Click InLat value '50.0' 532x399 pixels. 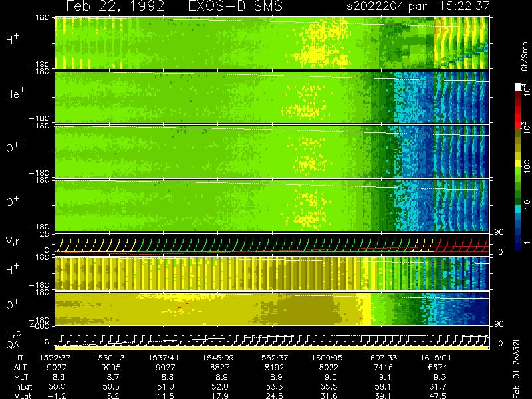[x=57, y=386]
